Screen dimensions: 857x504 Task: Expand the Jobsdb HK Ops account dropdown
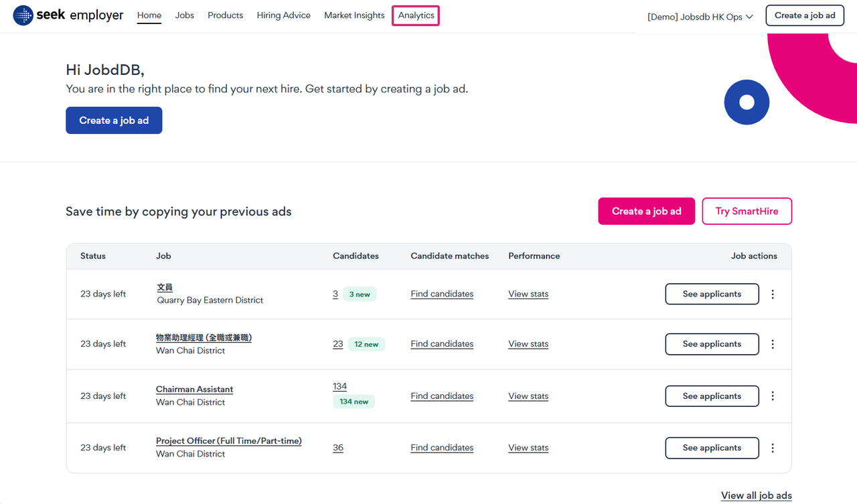click(700, 17)
